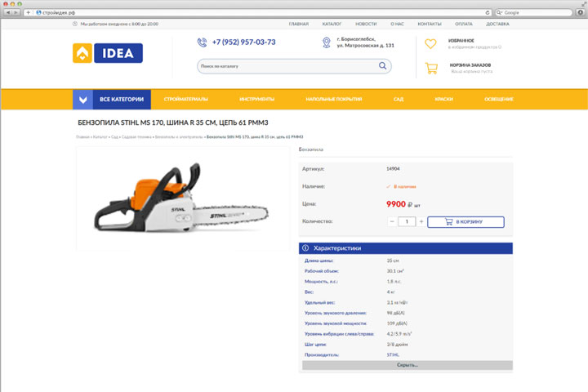Click the shopping cart icon in header
Screen dimensions: 588x392
pyautogui.click(x=431, y=68)
